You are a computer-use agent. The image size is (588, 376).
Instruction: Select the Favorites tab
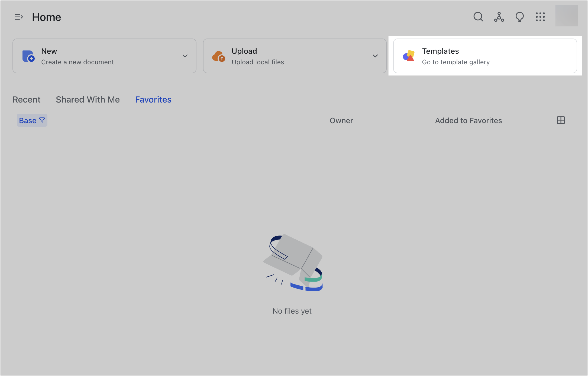tap(153, 100)
